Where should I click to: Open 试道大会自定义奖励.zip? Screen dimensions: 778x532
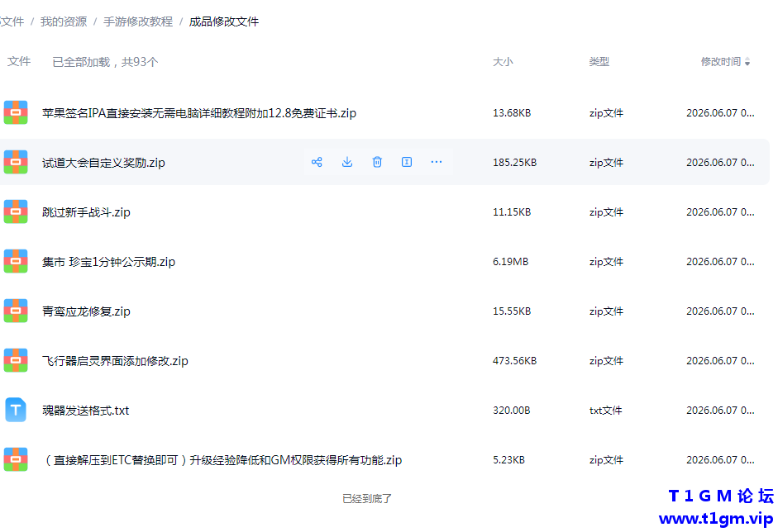point(103,163)
